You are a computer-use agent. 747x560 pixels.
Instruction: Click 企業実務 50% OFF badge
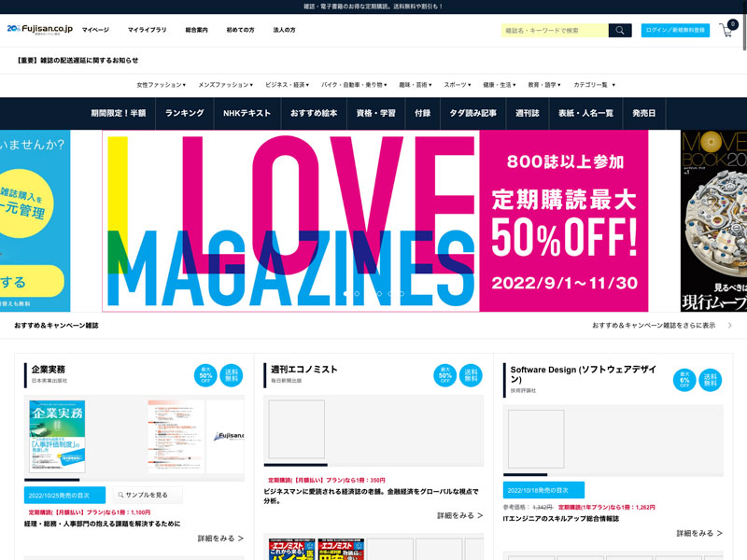(x=205, y=375)
